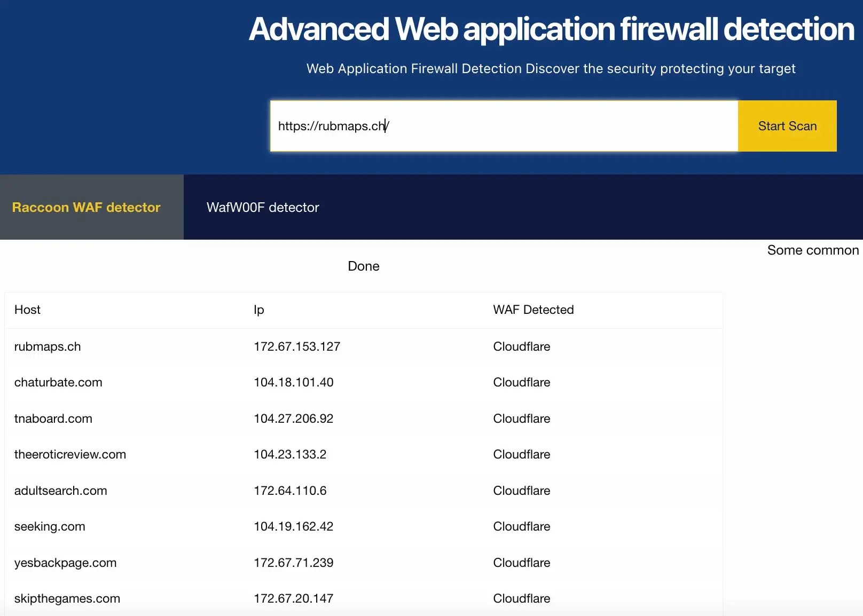The height and width of the screenshot is (616, 863).
Task: Open the WafW00F detector tab
Action: click(x=263, y=207)
